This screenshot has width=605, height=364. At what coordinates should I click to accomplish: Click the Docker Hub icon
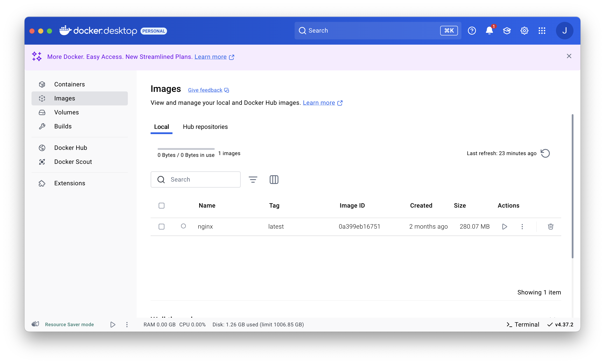pos(42,148)
